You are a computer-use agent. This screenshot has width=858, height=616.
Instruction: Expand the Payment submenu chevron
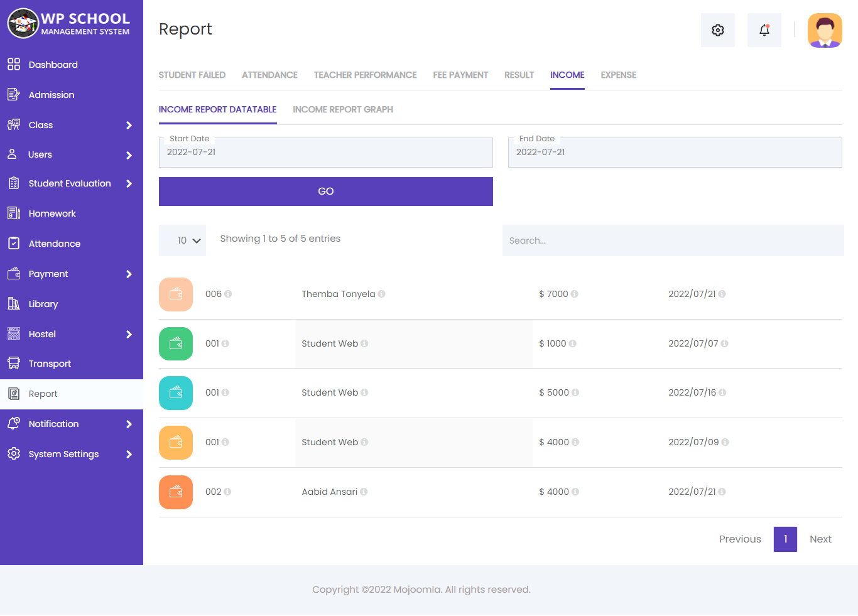[129, 274]
